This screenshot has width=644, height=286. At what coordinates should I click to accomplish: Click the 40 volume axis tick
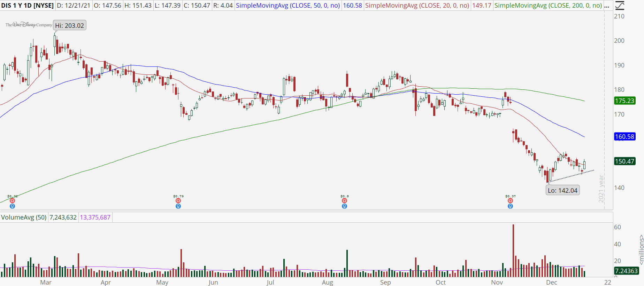click(618, 244)
